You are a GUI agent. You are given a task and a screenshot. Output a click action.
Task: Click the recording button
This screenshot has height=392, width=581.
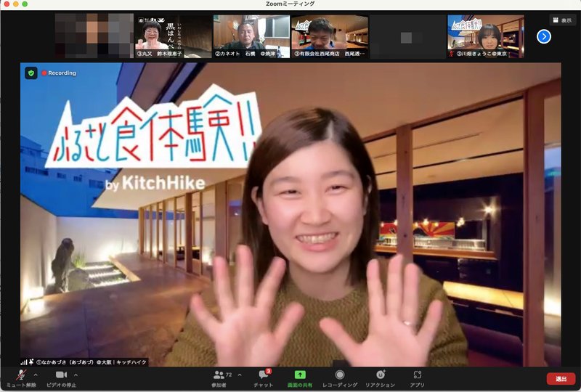[340, 378]
